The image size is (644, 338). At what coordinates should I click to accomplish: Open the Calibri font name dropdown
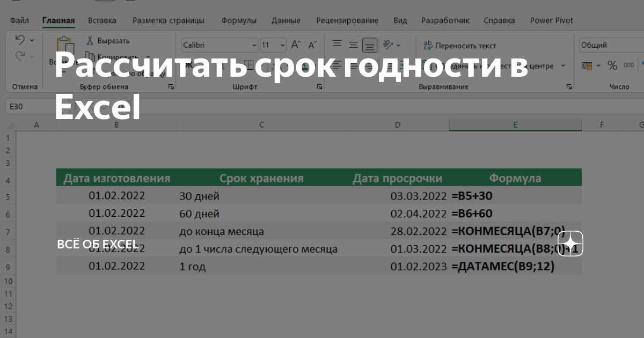pyautogui.click(x=254, y=46)
